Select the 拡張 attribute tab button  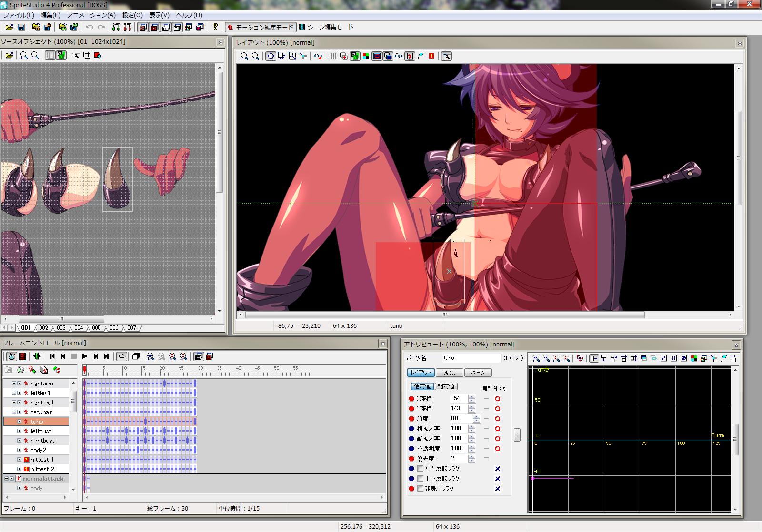449,373
